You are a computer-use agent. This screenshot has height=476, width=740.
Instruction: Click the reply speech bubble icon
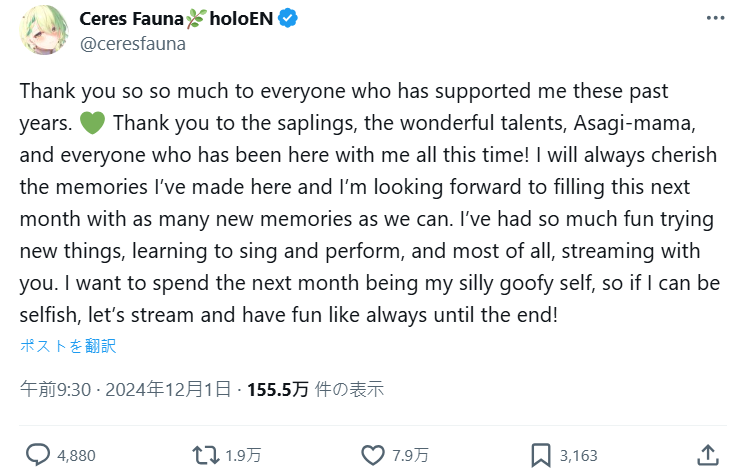37,455
